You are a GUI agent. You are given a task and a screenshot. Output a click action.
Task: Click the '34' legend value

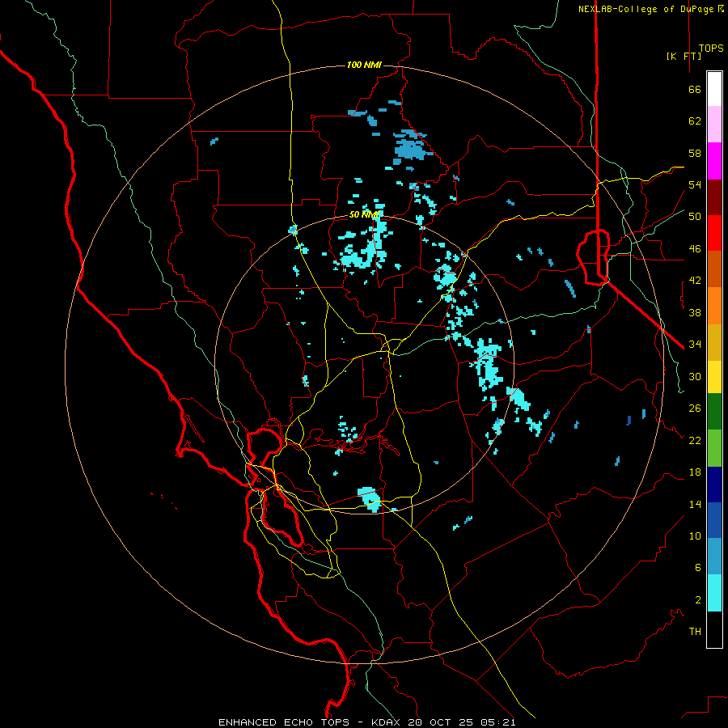pos(695,345)
